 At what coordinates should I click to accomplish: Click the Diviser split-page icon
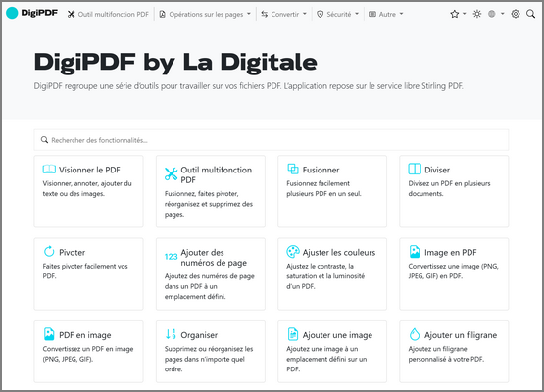click(x=415, y=169)
